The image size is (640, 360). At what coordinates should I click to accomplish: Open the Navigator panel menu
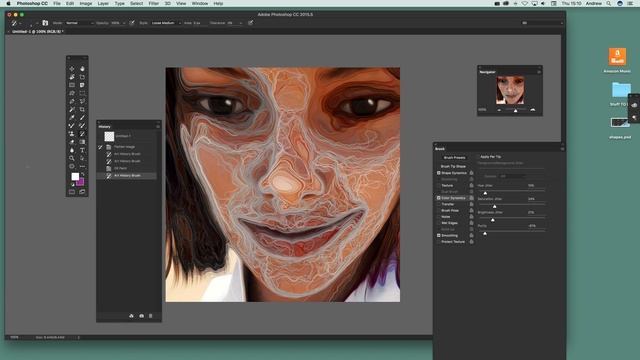coord(539,72)
